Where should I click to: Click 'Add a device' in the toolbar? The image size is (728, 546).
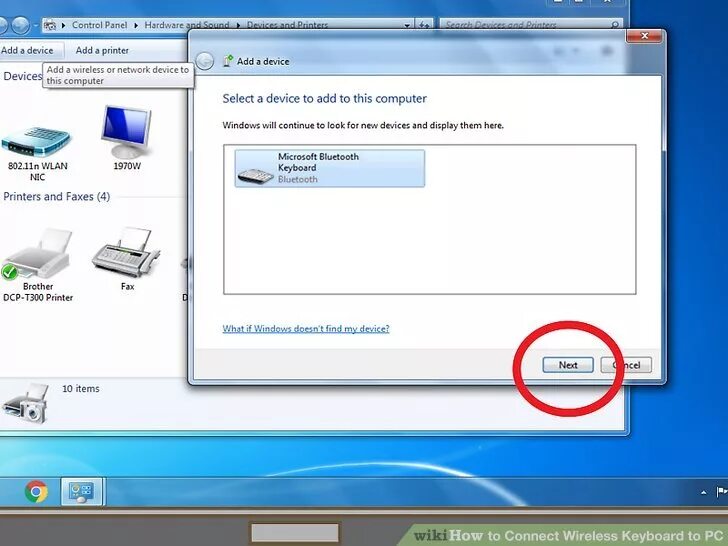click(27, 50)
